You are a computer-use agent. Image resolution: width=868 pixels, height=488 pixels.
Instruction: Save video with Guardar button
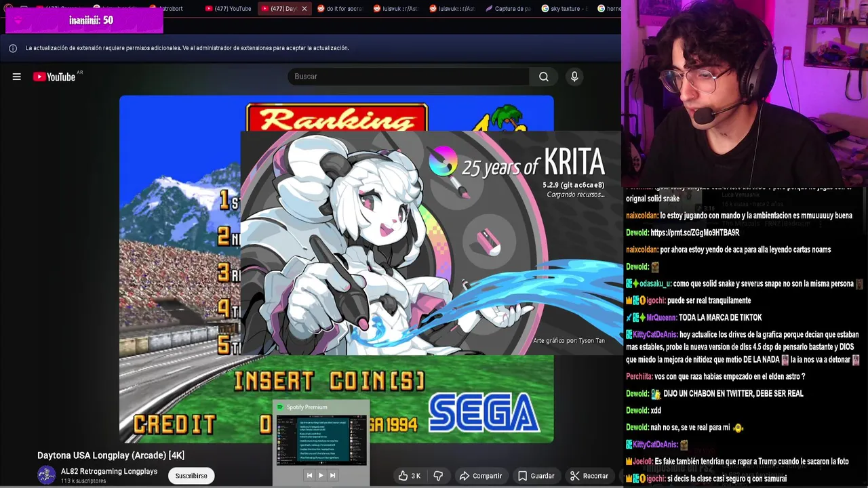click(536, 476)
